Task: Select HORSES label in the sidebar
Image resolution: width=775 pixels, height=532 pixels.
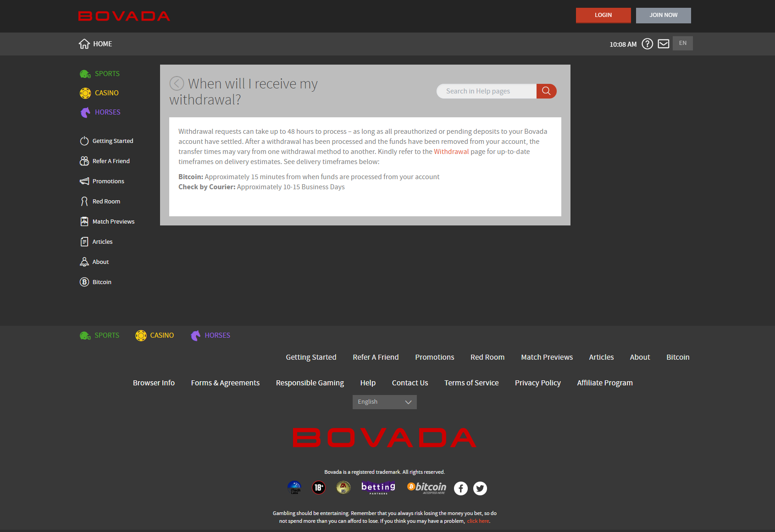Action: [108, 112]
